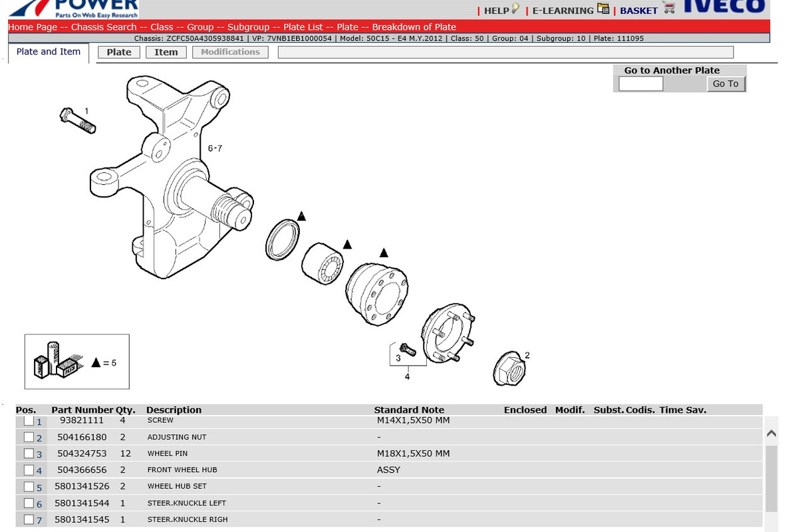Click the E-LEARNING link

(563, 11)
